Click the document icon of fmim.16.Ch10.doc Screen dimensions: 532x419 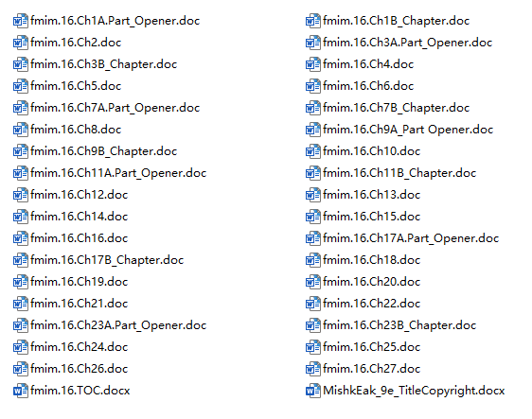point(312,151)
